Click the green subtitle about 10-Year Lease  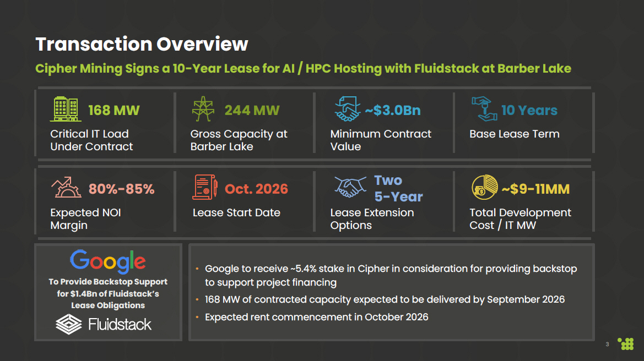[x=303, y=69]
